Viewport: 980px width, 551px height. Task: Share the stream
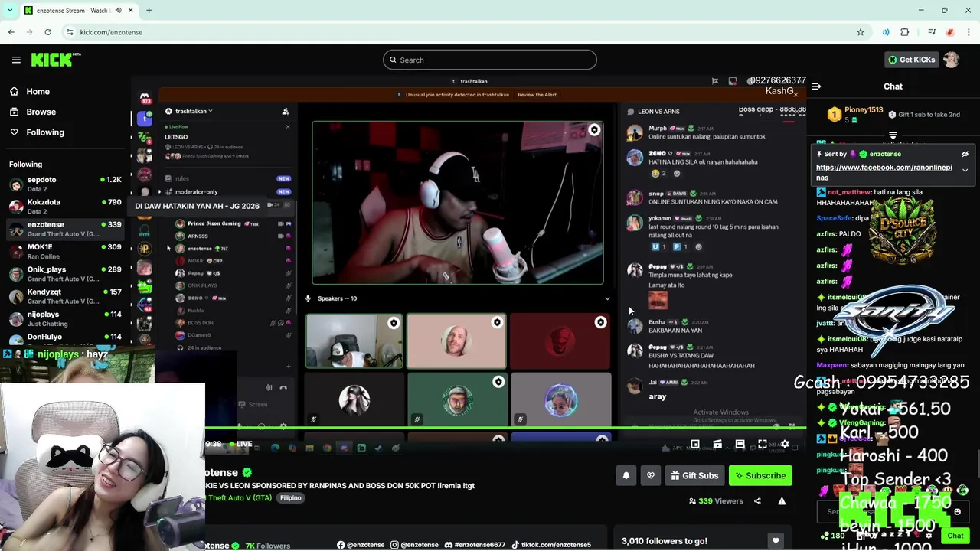(x=757, y=501)
